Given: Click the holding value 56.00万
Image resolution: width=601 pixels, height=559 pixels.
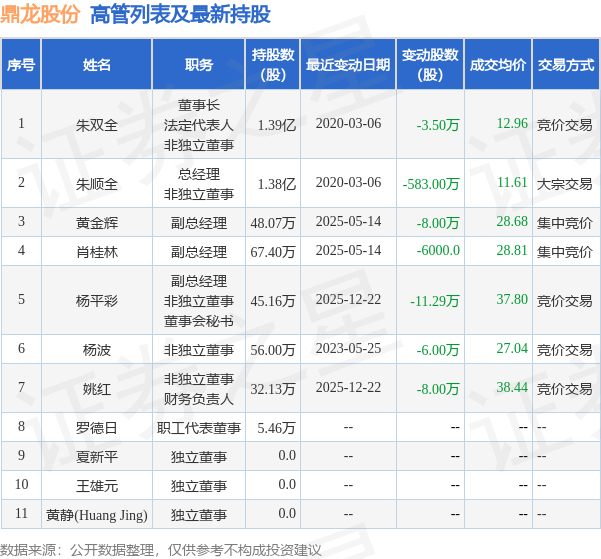Looking at the screenshot, I should point(273,350).
